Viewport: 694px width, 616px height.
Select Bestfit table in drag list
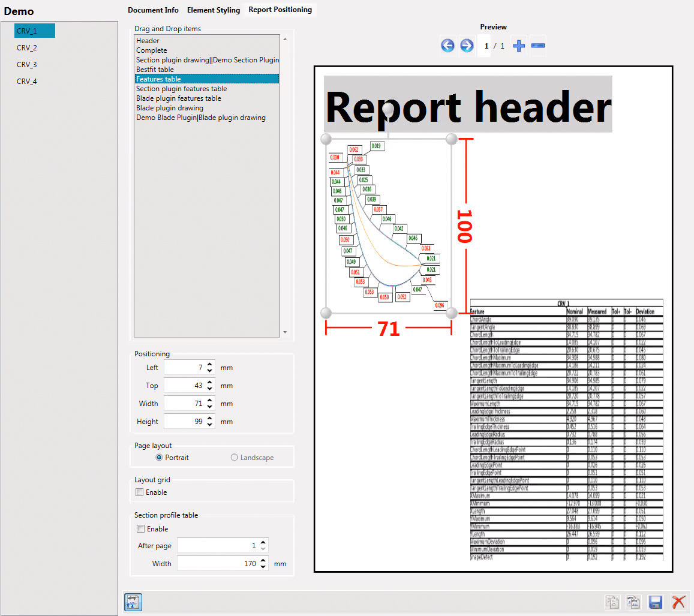155,70
